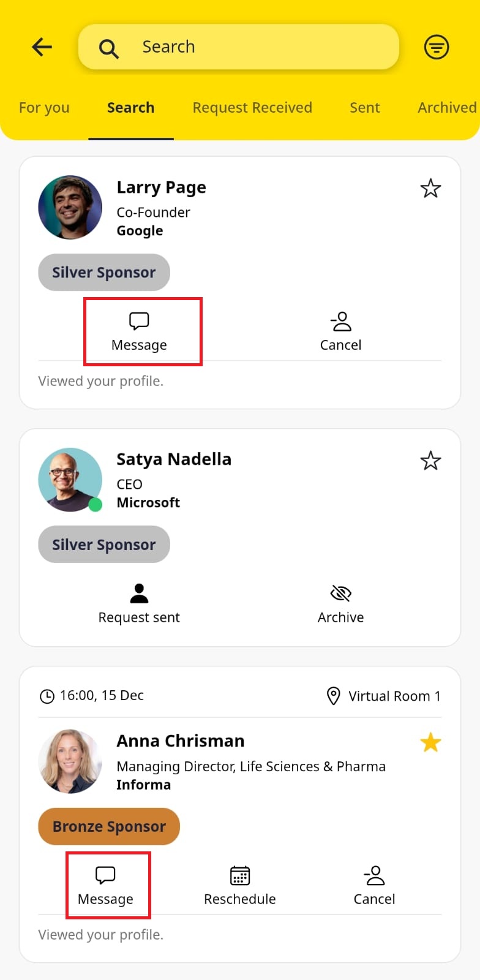
Task: Archive Satya Nadella's request
Action: [x=340, y=604]
